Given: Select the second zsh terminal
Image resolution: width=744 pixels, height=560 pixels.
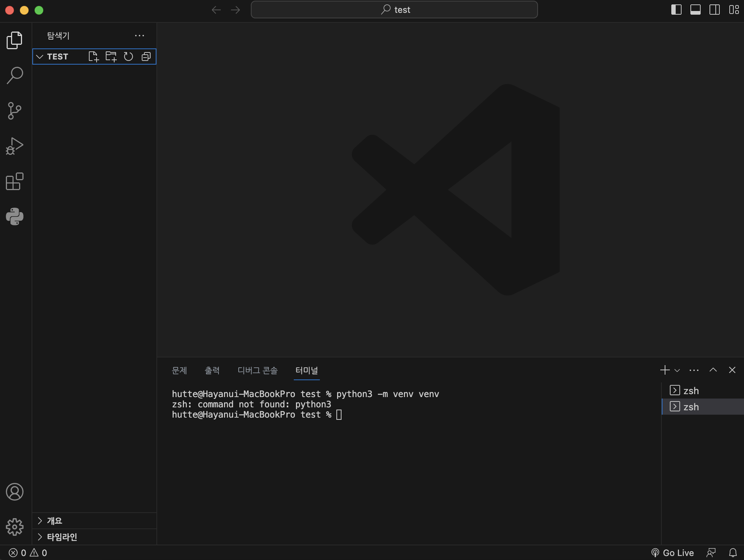Looking at the screenshot, I should 703,407.
